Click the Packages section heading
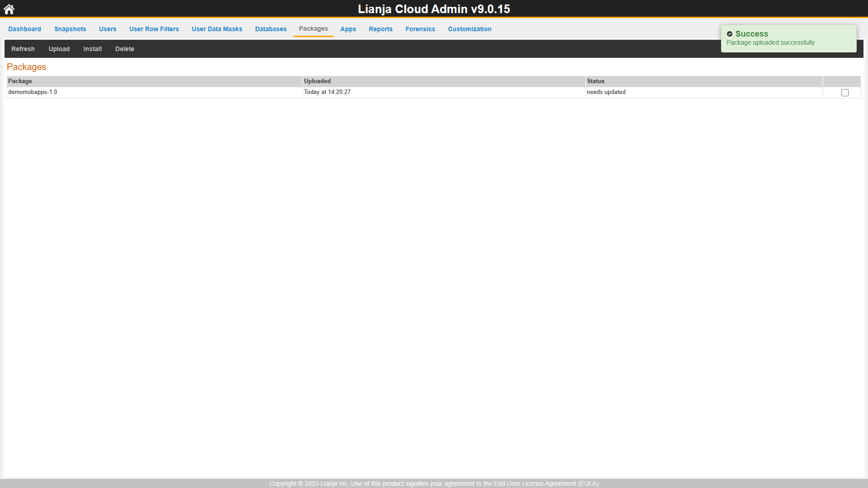 coord(27,67)
